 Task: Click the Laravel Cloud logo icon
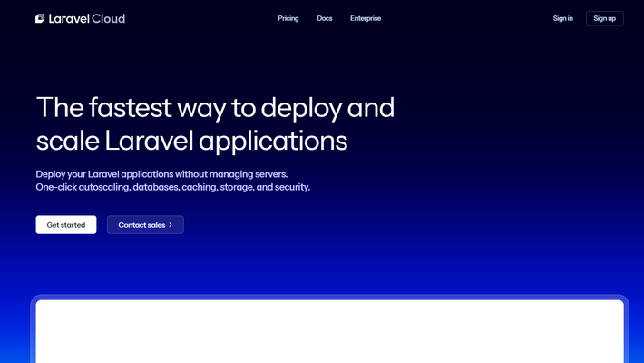[40, 18]
